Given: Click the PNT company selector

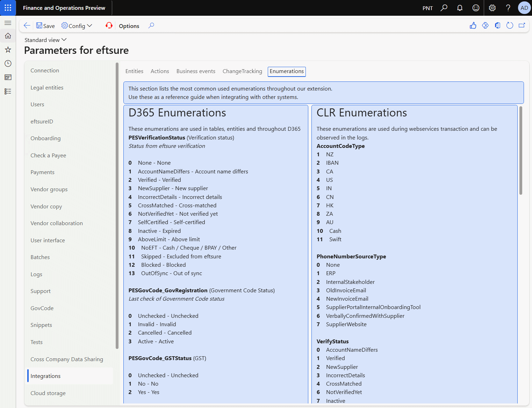Looking at the screenshot, I should click(427, 8).
